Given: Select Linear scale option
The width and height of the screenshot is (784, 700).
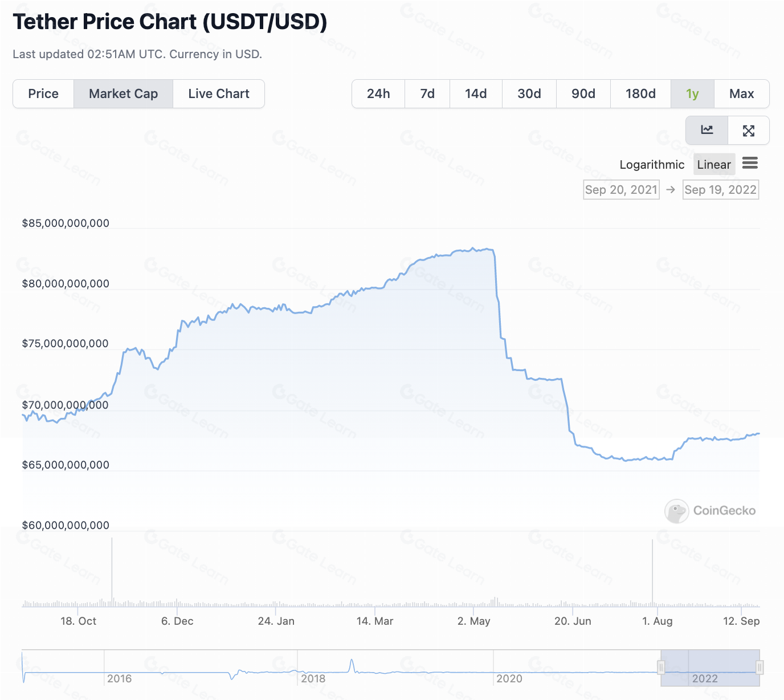Looking at the screenshot, I should pos(713,165).
